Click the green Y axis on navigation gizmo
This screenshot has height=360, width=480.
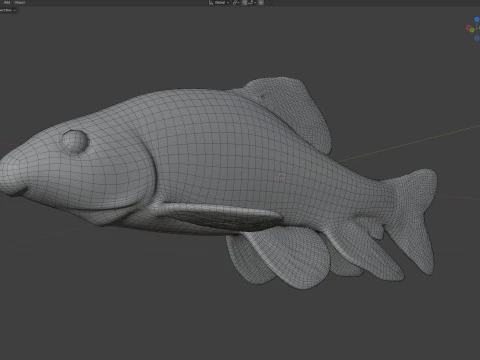(x=472, y=30)
